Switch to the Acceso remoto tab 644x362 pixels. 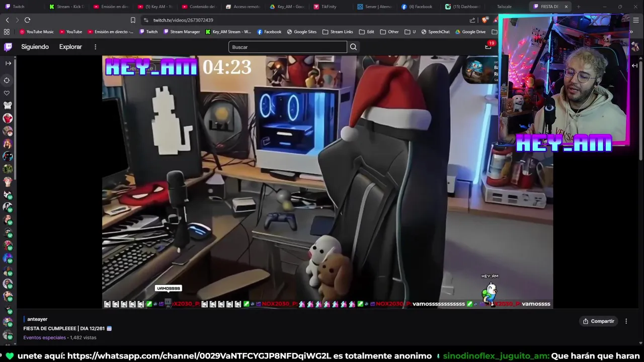click(244, 7)
